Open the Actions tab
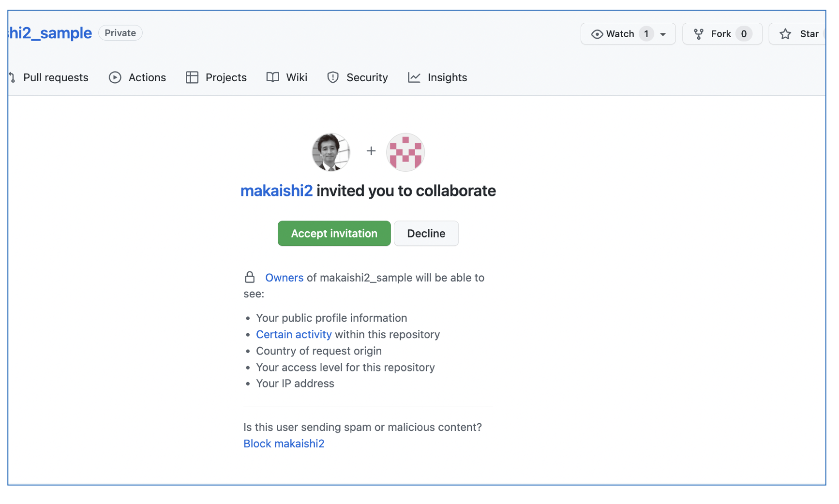The width and height of the screenshot is (839, 504). click(x=137, y=77)
